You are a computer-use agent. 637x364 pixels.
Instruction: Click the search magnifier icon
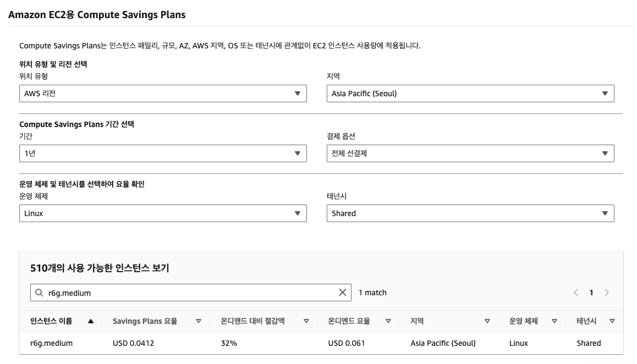pyautogui.click(x=40, y=293)
